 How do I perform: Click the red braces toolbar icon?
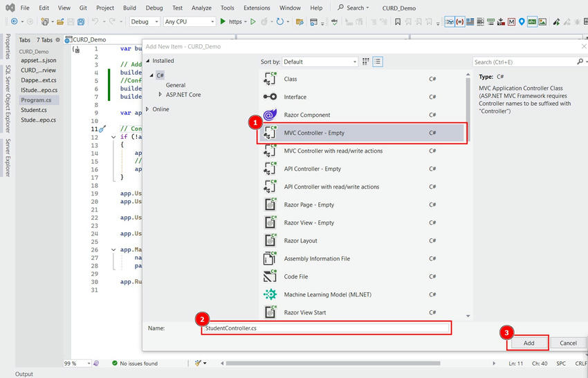click(x=460, y=21)
